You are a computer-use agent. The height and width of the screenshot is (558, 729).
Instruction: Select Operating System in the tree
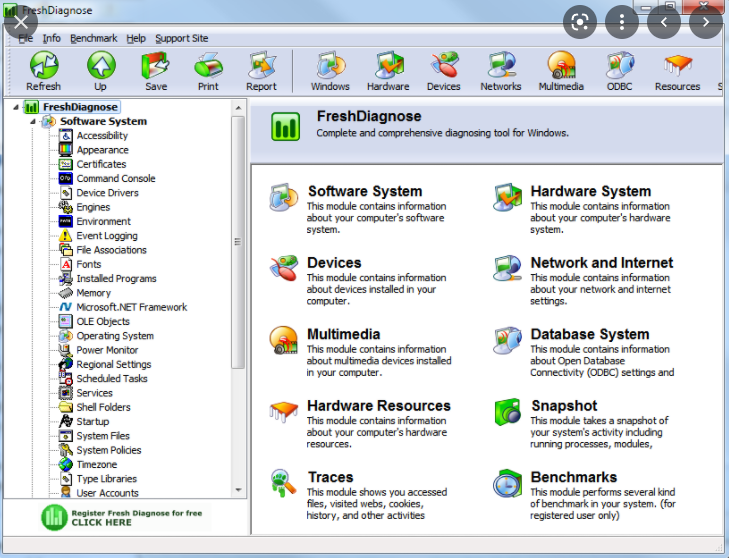tap(115, 336)
